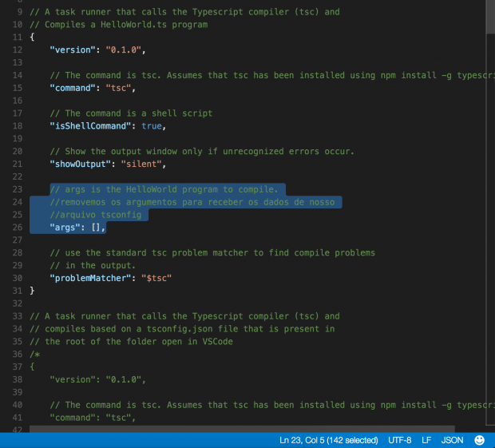Click comment "//arquivo tsconfig" on line 25
This screenshot has height=448, width=495.
96,215
